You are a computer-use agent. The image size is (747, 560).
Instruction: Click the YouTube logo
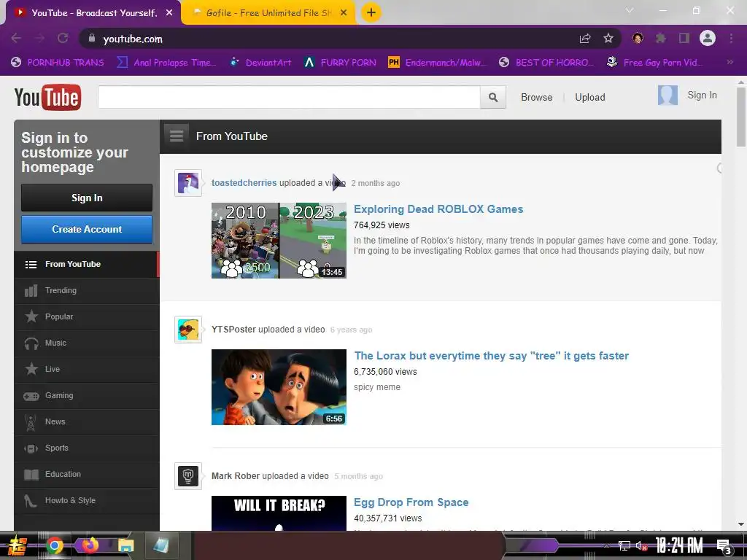pyautogui.click(x=47, y=97)
